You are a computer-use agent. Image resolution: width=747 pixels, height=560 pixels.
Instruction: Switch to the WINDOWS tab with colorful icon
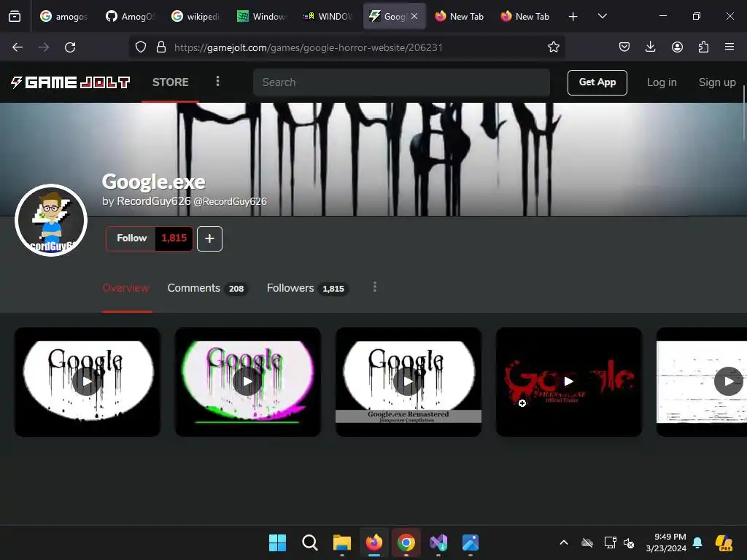[x=328, y=16]
